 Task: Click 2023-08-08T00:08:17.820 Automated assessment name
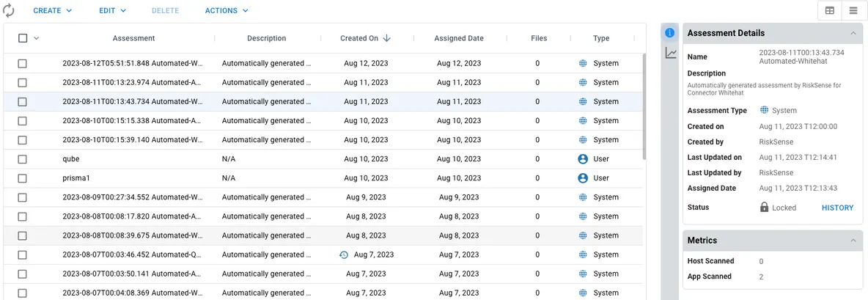[132, 216]
